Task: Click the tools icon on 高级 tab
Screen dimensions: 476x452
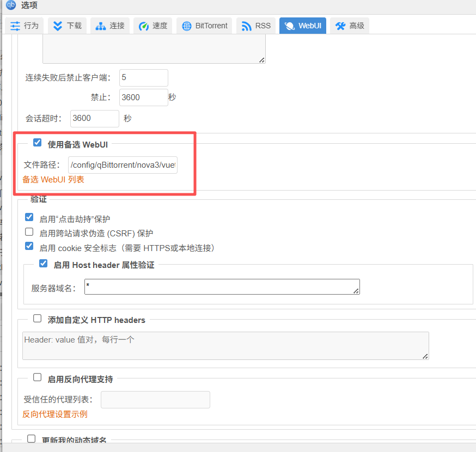Action: coord(341,26)
